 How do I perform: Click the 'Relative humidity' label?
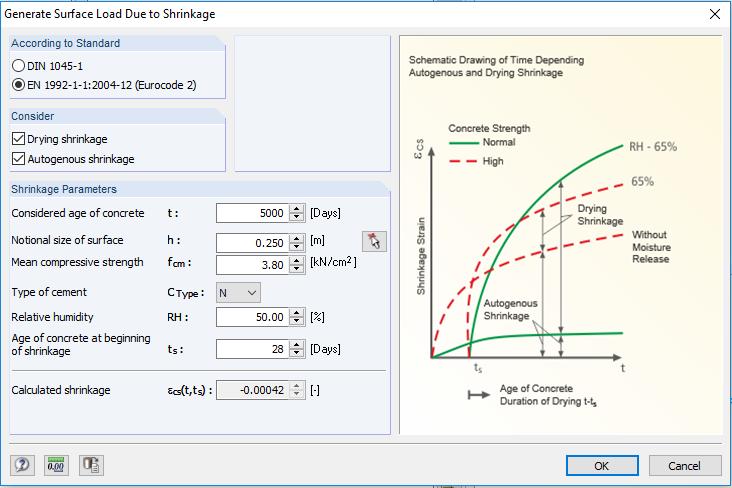pyautogui.click(x=52, y=317)
